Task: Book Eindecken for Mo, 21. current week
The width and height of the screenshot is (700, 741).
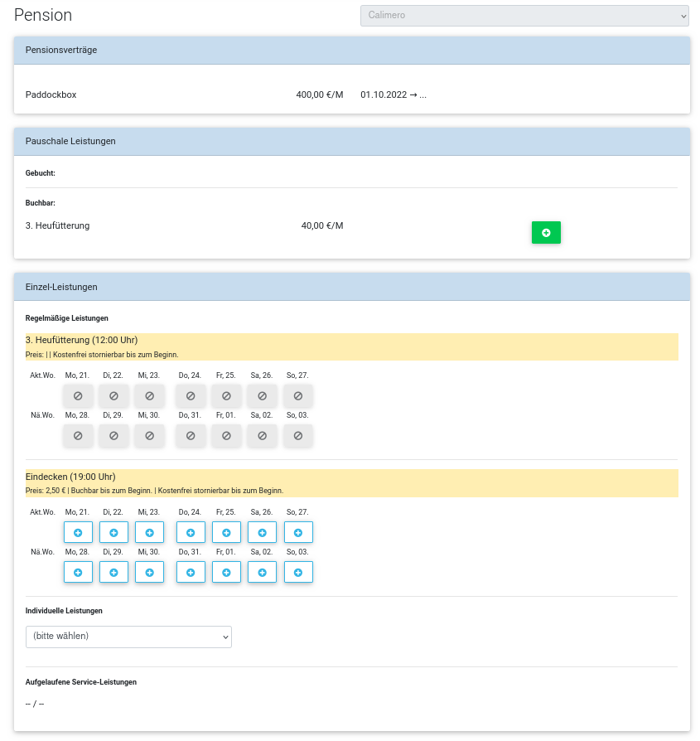Action: pyautogui.click(x=78, y=532)
